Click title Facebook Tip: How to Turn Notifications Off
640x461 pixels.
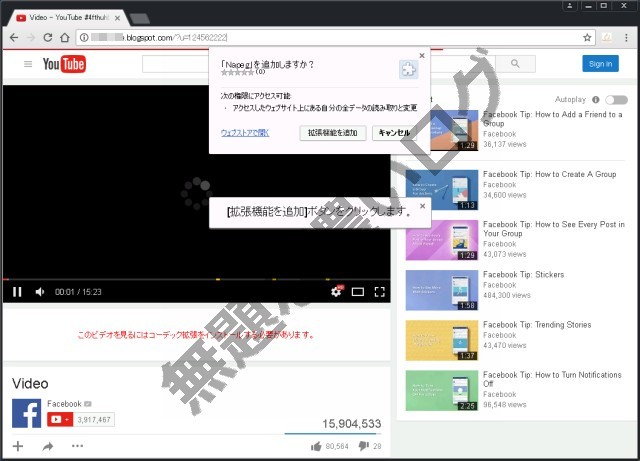tap(552, 379)
